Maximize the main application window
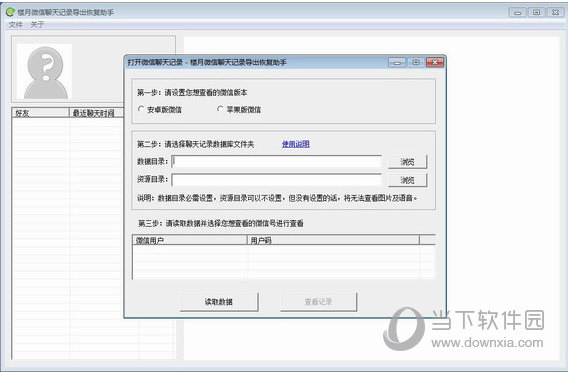Image resolution: width=568 pixels, height=372 pixels. click(536, 12)
